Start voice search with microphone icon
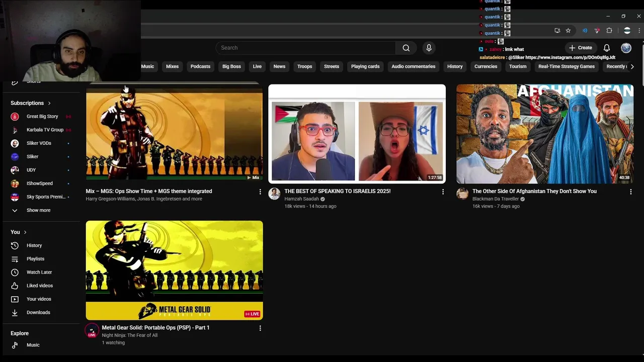The height and width of the screenshot is (362, 644). [429, 48]
